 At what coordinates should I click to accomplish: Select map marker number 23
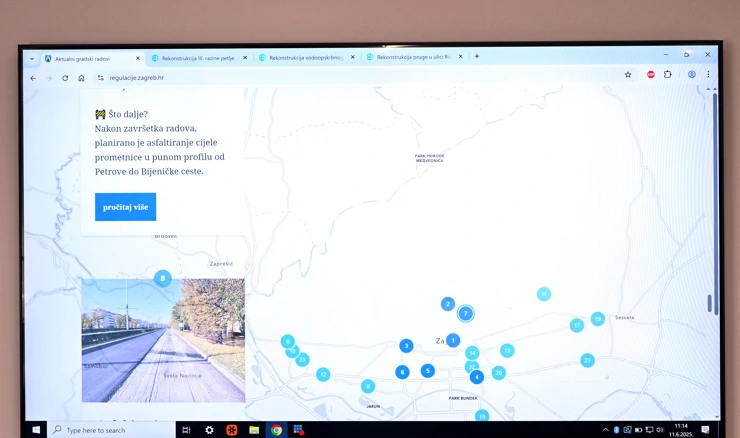tap(303, 360)
